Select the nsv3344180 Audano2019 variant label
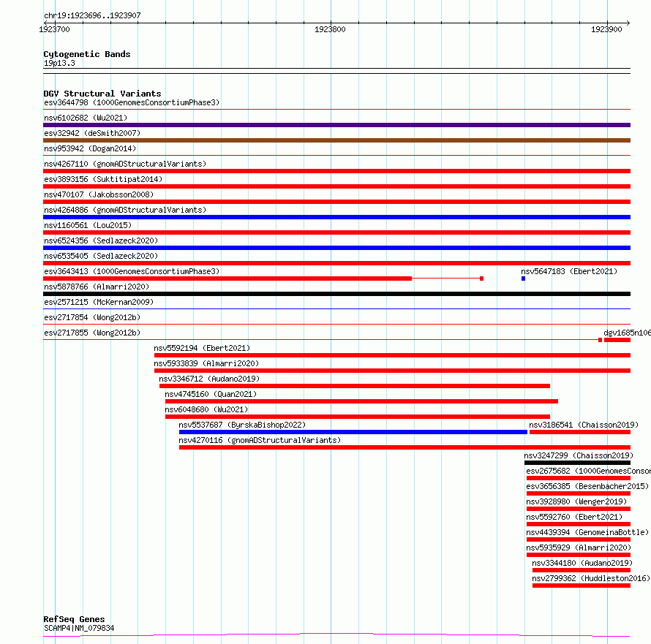Image resolution: width=651 pixels, height=644 pixels. [x=582, y=563]
